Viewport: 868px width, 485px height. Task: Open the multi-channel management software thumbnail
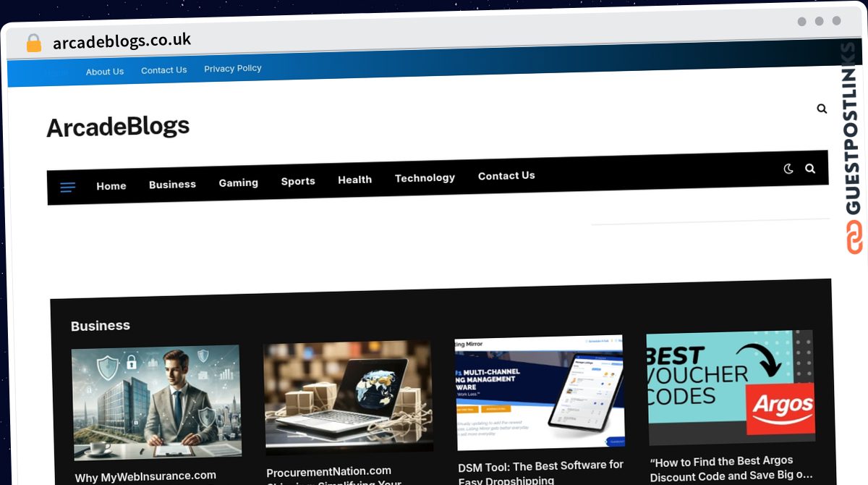540,392
